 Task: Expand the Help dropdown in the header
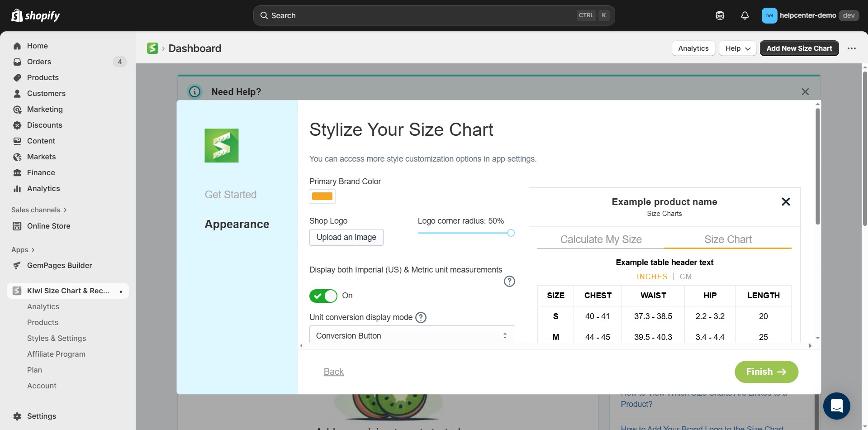point(737,48)
